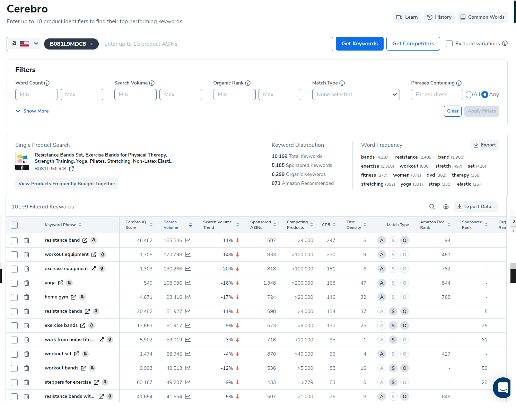Open the table search magnifier
This screenshot has width=516, height=420.
tap(432, 207)
